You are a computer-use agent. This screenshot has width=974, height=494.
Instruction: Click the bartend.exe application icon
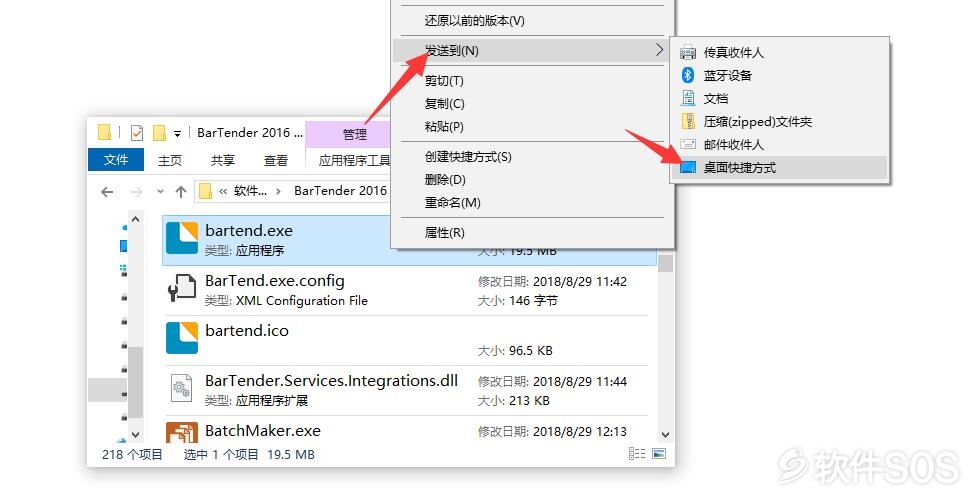click(x=182, y=238)
